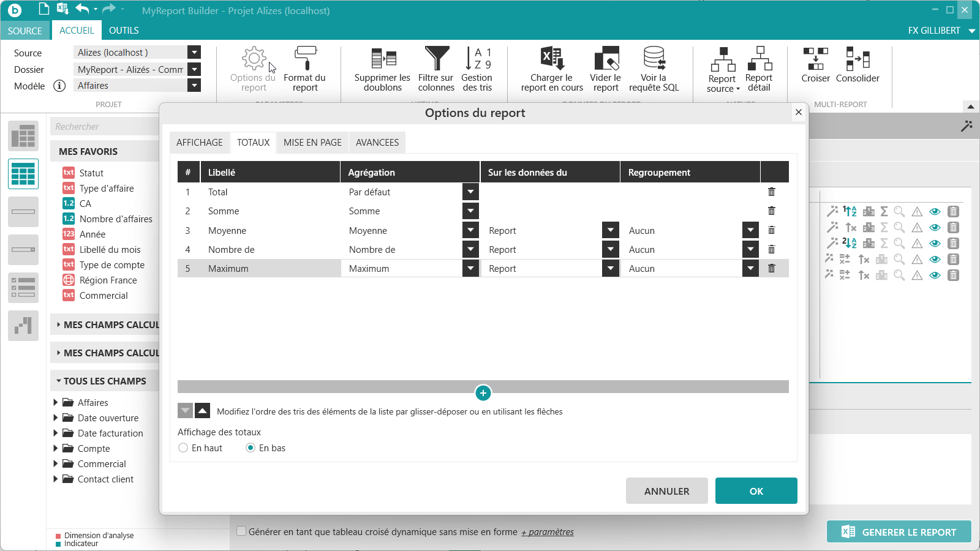
Task: Open Gestion des tris sort icon
Action: [x=477, y=59]
